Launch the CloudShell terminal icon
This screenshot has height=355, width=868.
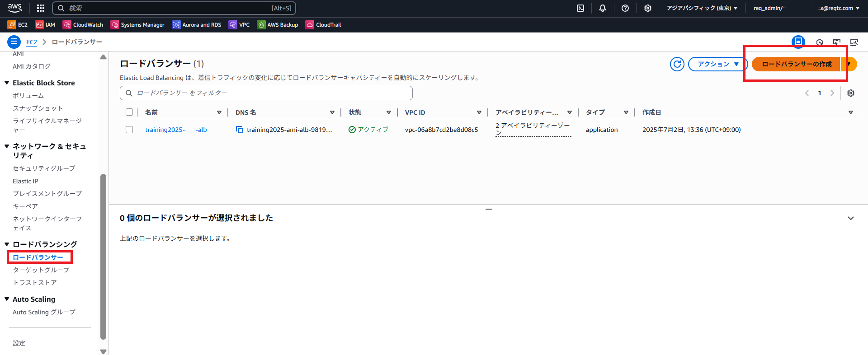click(580, 8)
